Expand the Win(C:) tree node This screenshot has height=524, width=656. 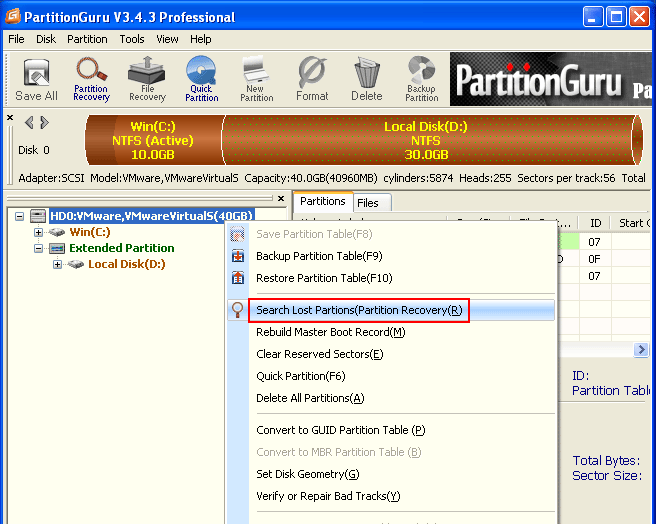(38, 232)
